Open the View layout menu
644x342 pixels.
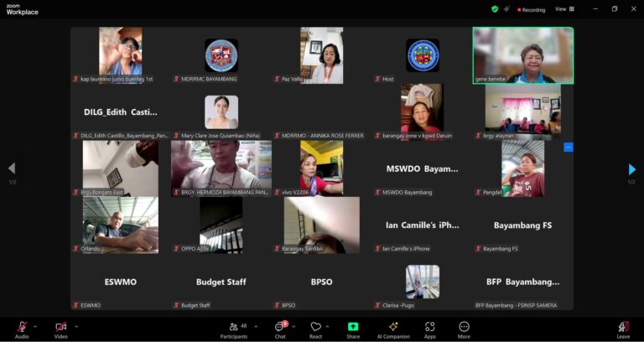coord(564,9)
